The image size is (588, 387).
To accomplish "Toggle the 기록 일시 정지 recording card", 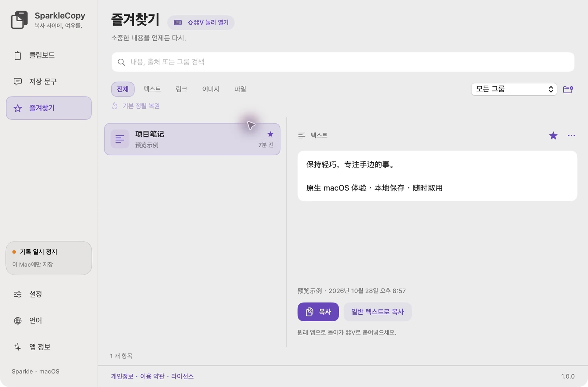I will 49,258.
